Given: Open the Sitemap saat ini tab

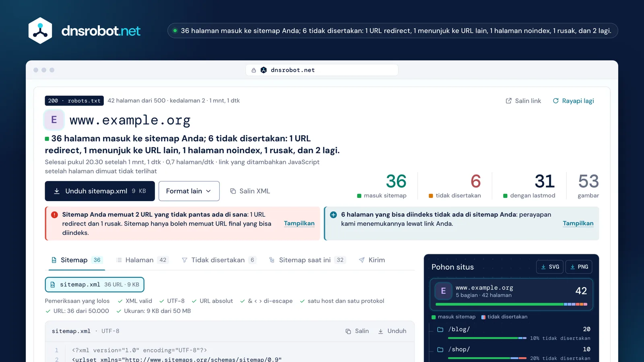Looking at the screenshot, I should coord(308,260).
